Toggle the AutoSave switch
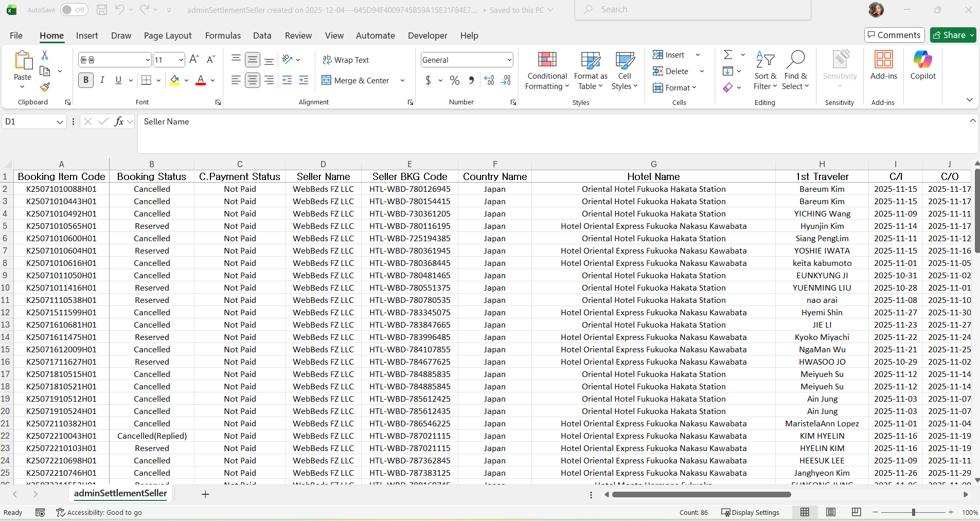This screenshot has height=521, width=980. (x=74, y=10)
